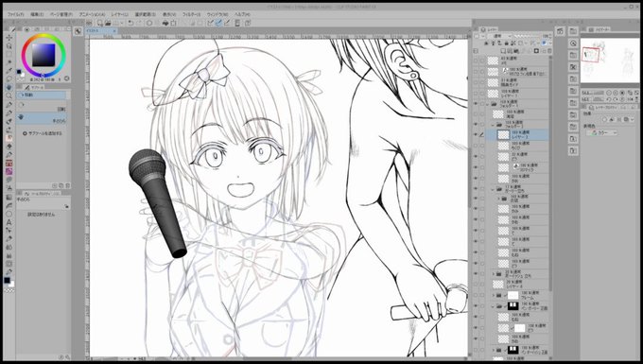643x364 pixels.
Task: Click the new raster layer icon in the Layer panel
Action: [x=503, y=51]
